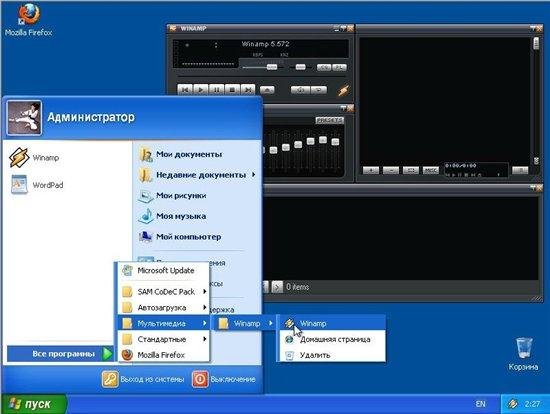
Task: Click the пуск start button
Action: coord(33,404)
